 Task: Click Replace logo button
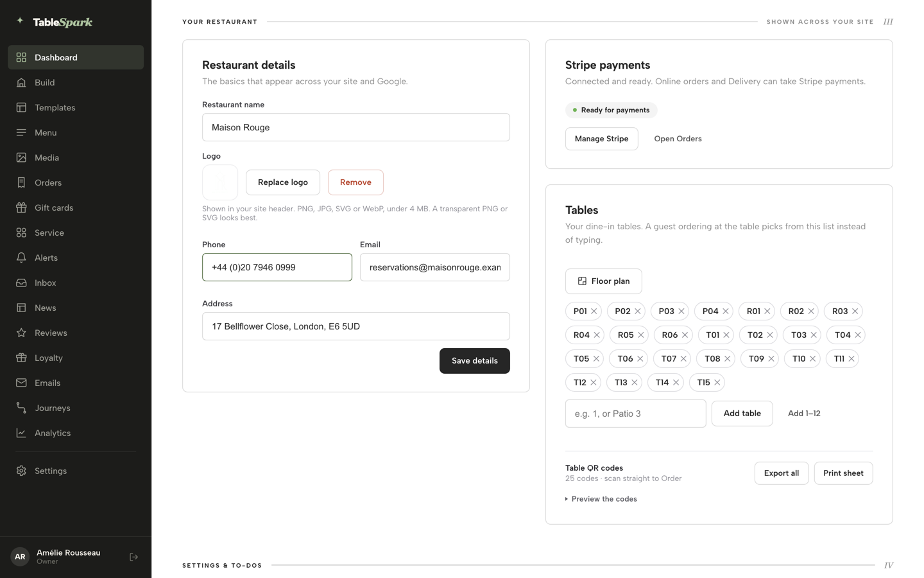[x=283, y=182]
